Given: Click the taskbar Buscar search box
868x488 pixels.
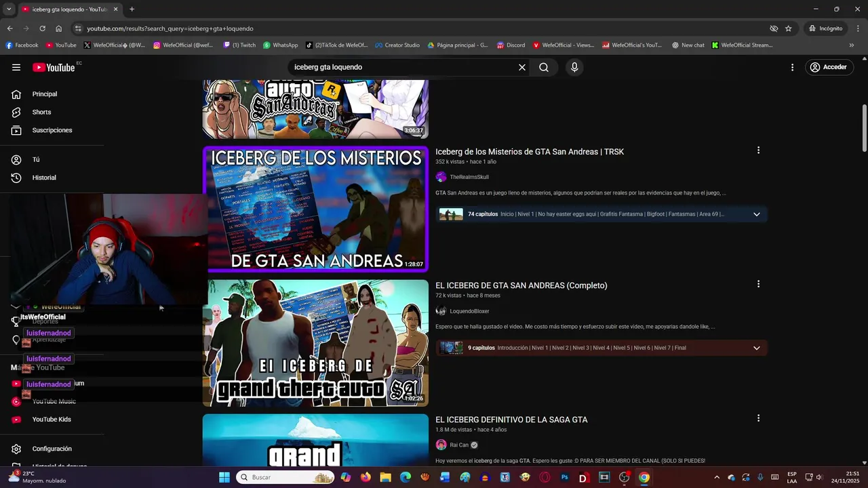Looking at the screenshot, I should (x=285, y=477).
